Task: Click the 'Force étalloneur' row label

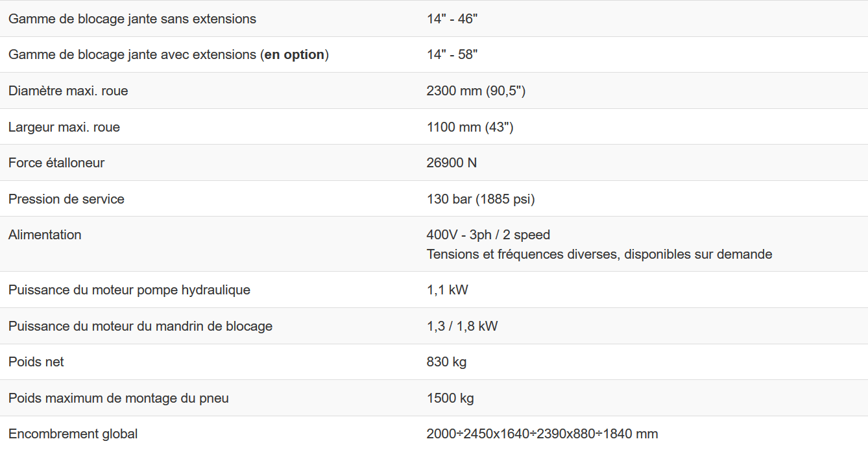Action: click(x=56, y=163)
